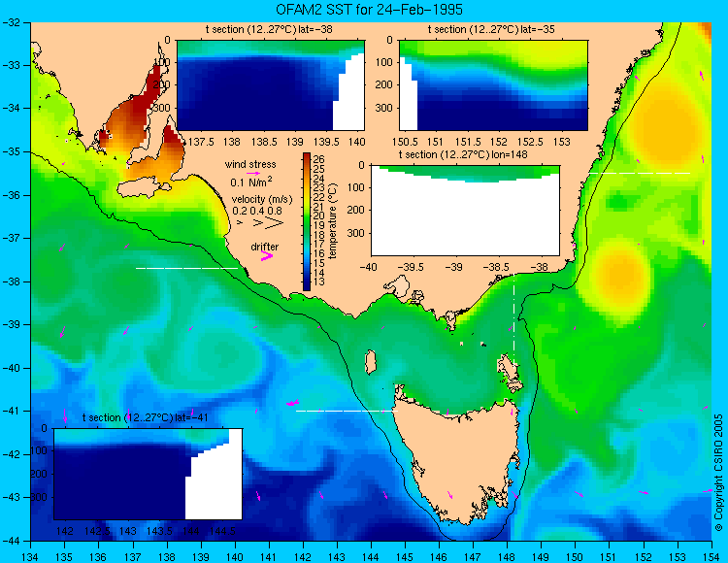Click the 150 longitude axis label

coord(575,557)
